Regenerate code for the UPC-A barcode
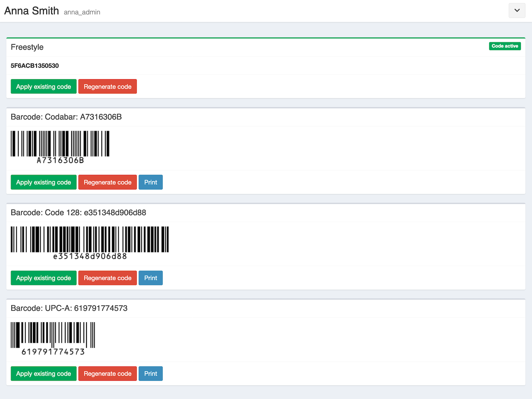 coord(107,374)
